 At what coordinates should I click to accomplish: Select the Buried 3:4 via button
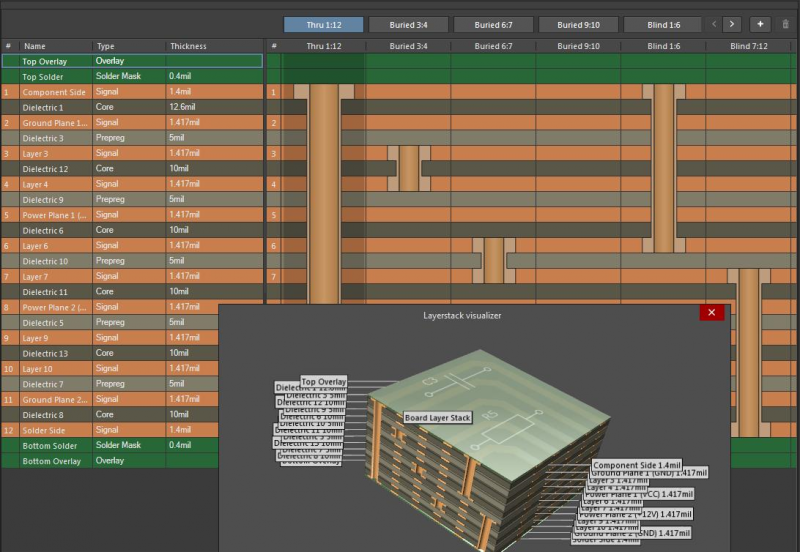[x=408, y=24]
